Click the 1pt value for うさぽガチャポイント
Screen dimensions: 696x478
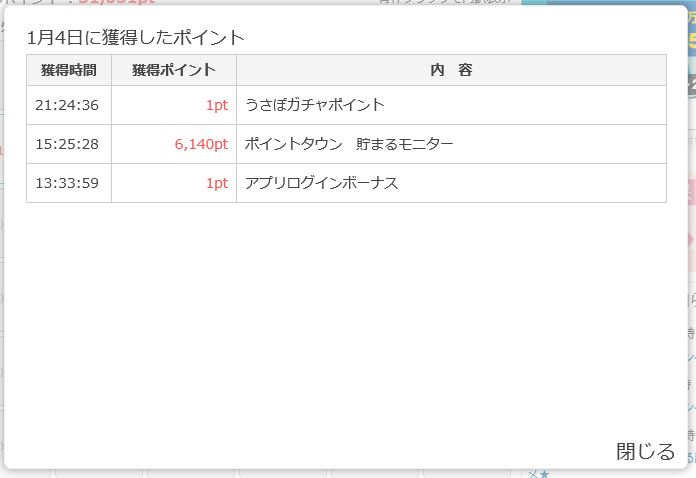pos(217,105)
